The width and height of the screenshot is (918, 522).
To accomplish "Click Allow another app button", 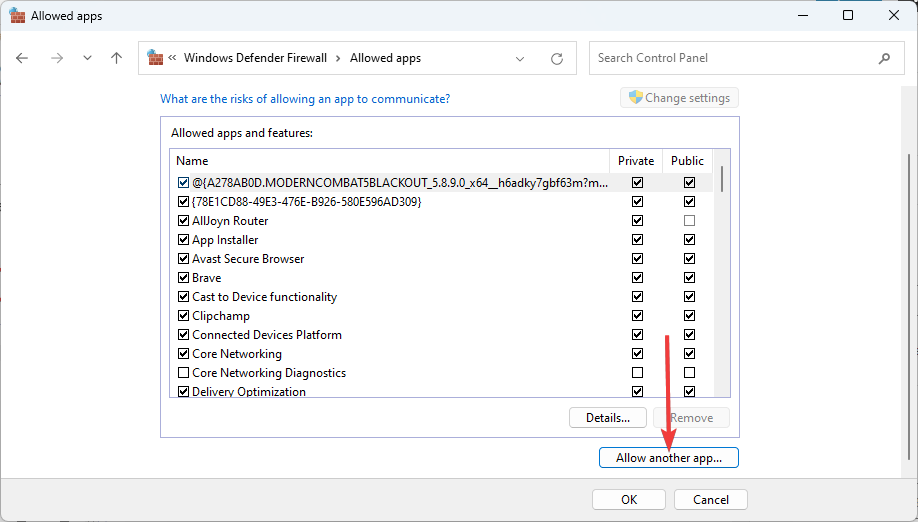I will click(x=669, y=458).
